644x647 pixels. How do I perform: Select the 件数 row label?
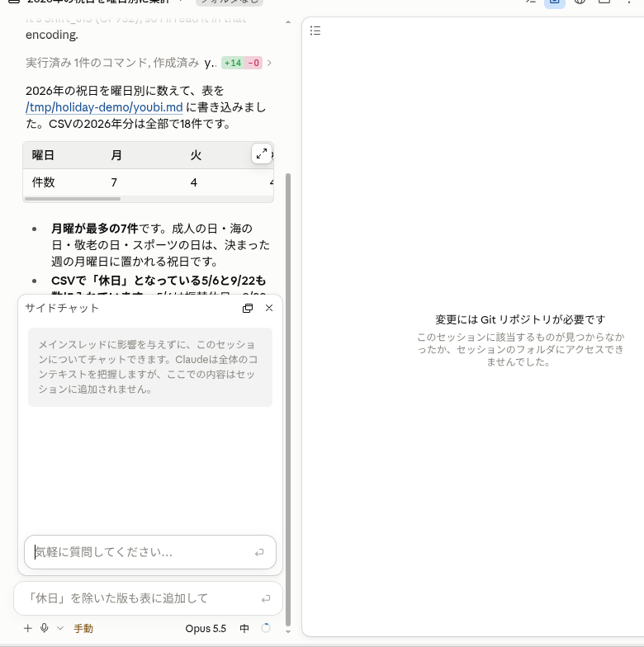click(43, 182)
